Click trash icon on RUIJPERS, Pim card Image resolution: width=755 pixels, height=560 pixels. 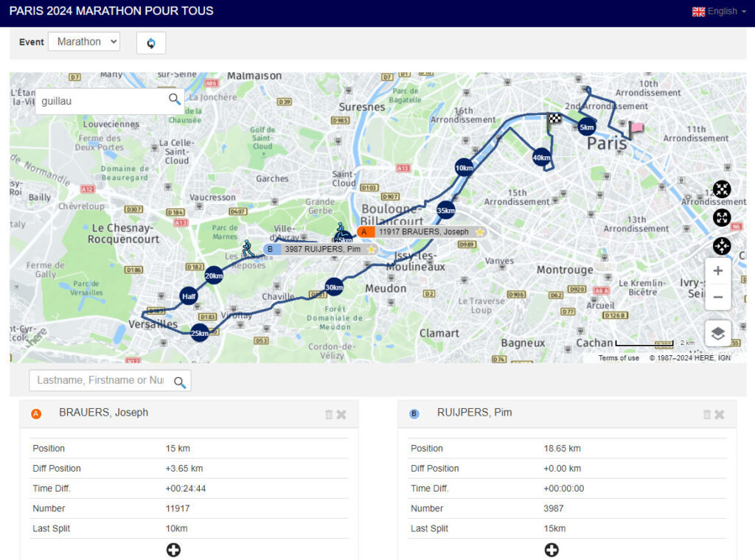tap(706, 415)
